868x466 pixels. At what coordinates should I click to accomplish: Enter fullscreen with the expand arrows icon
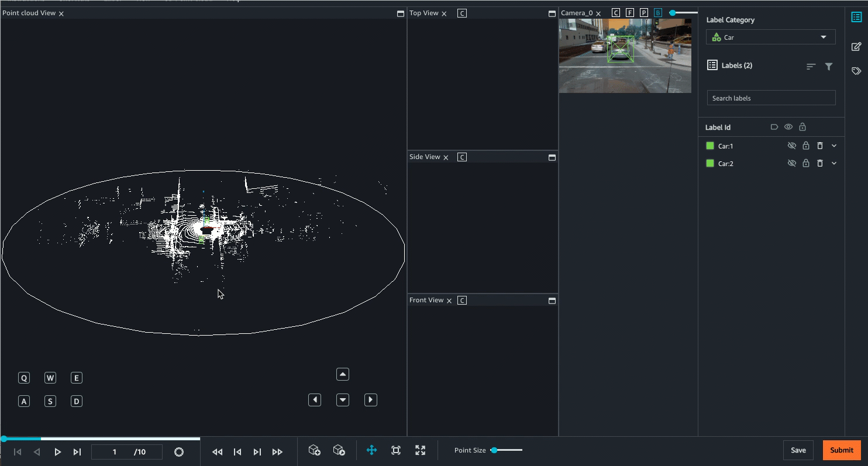[x=420, y=450]
